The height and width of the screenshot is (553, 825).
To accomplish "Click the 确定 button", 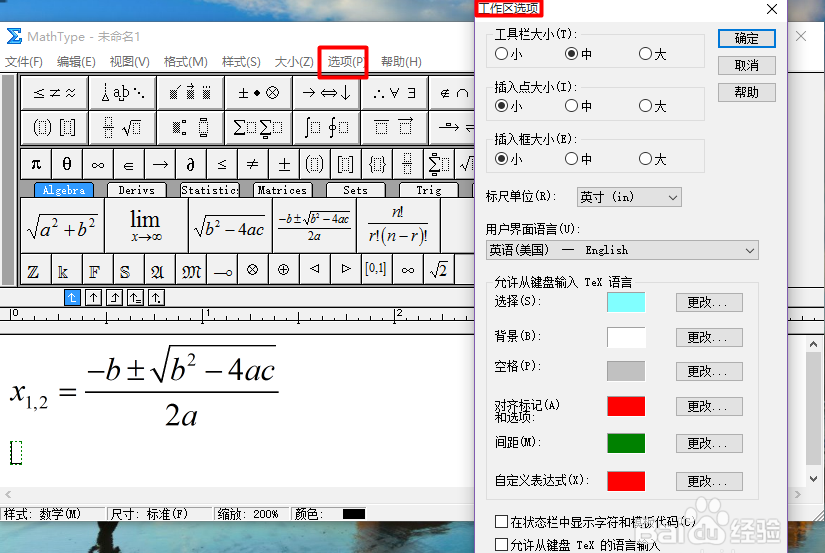I will pyautogui.click(x=746, y=39).
